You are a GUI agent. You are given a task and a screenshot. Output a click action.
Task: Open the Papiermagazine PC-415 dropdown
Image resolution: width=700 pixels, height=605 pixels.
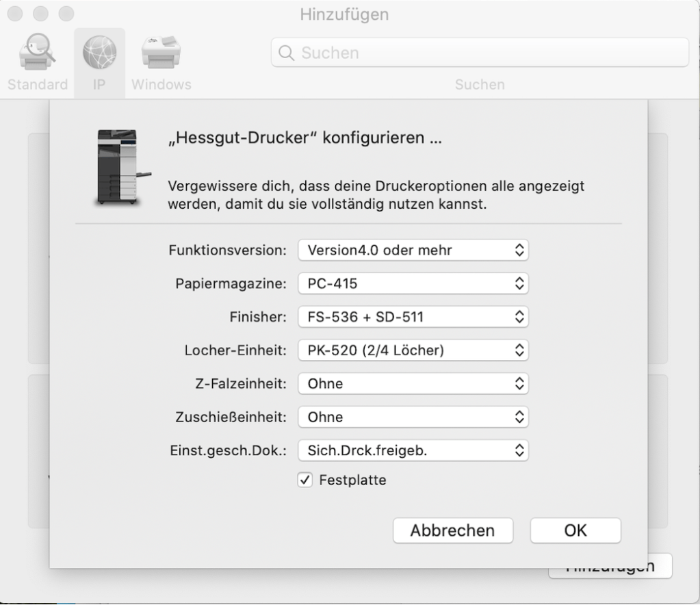[x=413, y=283]
